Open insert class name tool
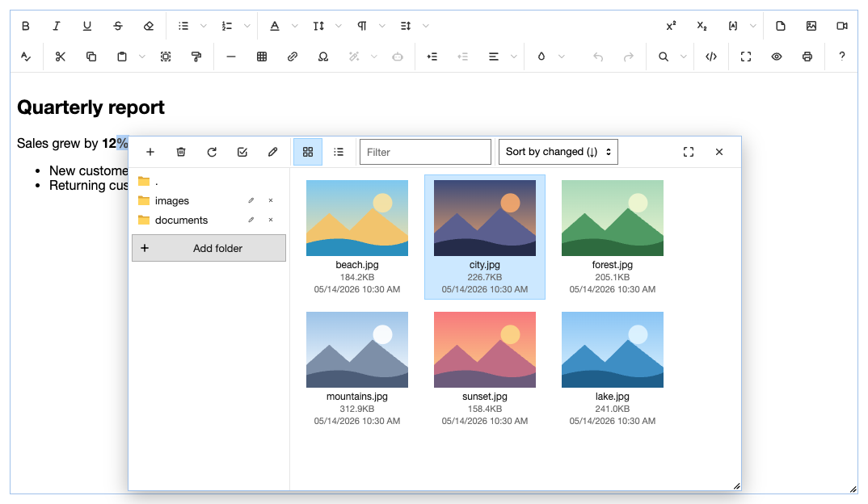Viewport: 868px width, 504px height. tap(733, 26)
